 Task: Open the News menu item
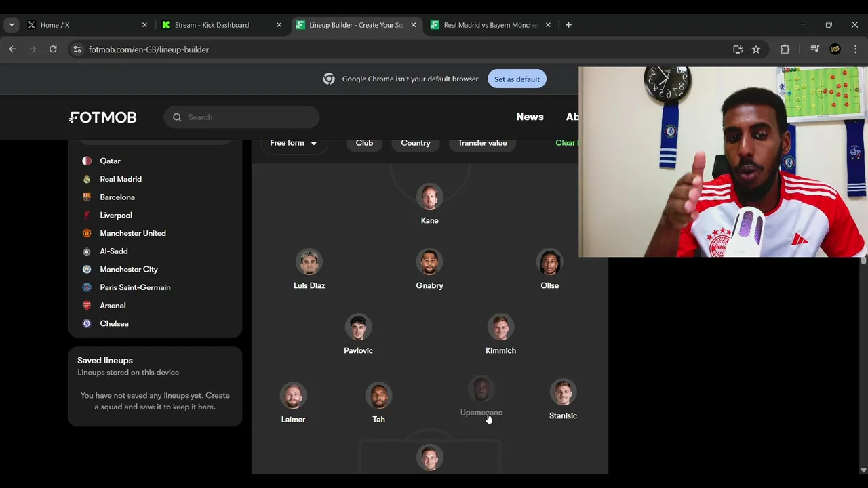pos(530,117)
